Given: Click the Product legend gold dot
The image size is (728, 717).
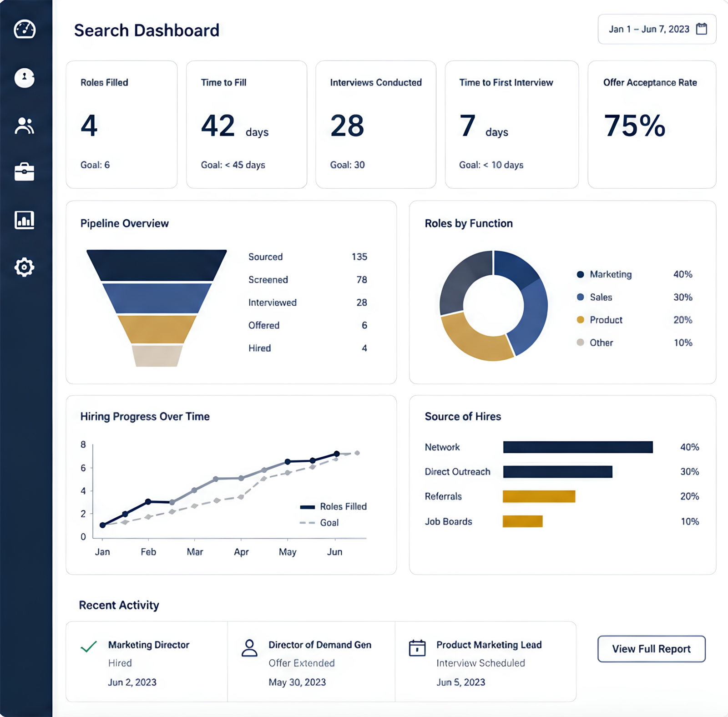Looking at the screenshot, I should 580,320.
